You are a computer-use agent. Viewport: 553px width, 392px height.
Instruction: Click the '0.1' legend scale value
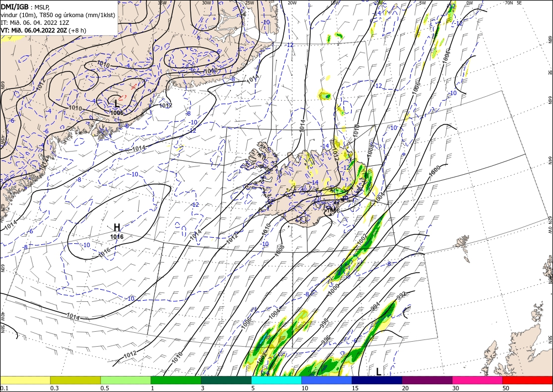pos(4,388)
